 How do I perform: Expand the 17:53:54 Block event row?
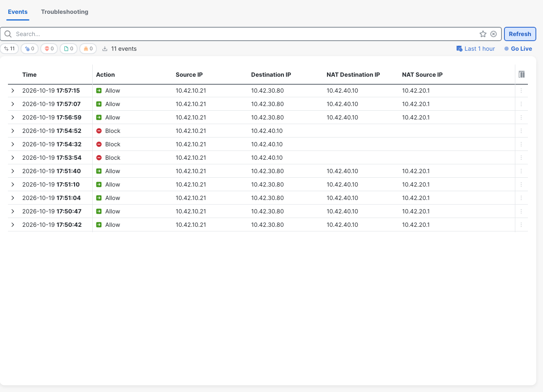pos(13,158)
